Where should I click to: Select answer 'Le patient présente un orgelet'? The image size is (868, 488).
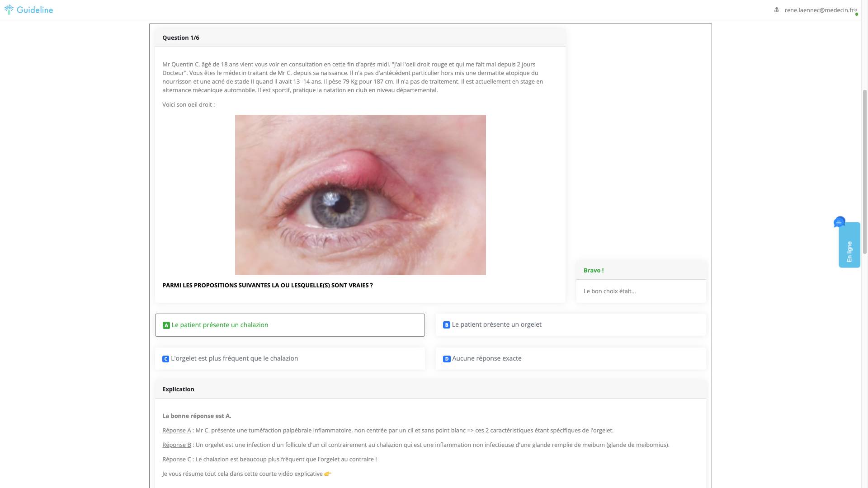[x=571, y=324]
